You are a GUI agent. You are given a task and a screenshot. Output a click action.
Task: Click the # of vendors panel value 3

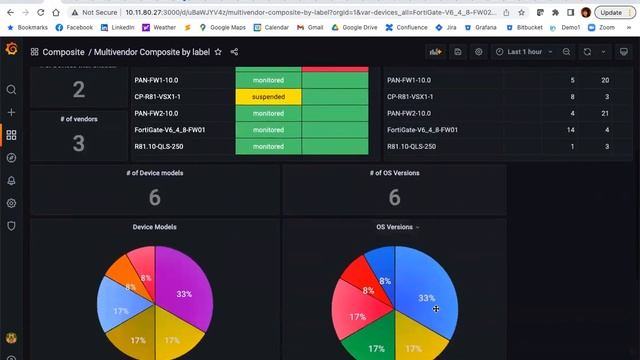(79, 143)
